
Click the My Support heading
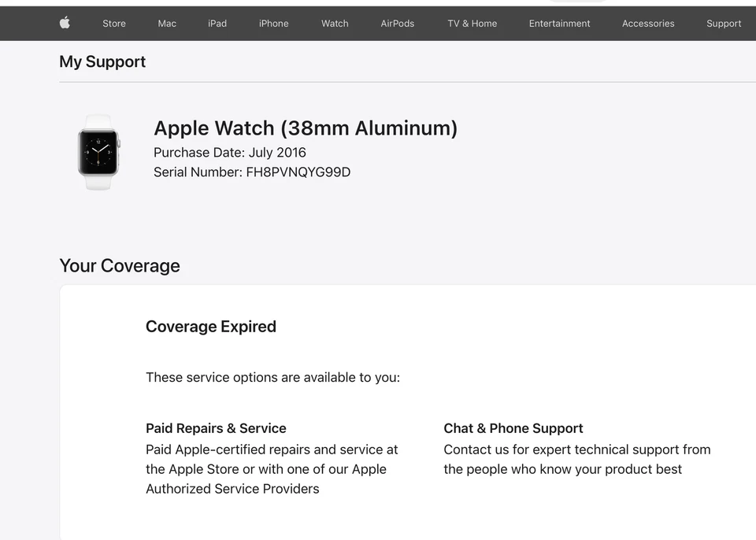pyautogui.click(x=102, y=61)
